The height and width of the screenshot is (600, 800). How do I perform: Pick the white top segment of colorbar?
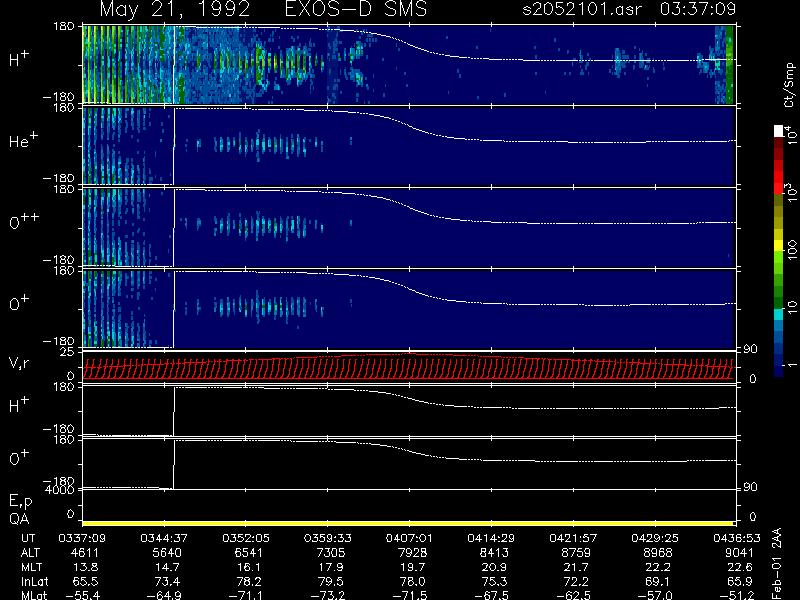click(x=779, y=131)
